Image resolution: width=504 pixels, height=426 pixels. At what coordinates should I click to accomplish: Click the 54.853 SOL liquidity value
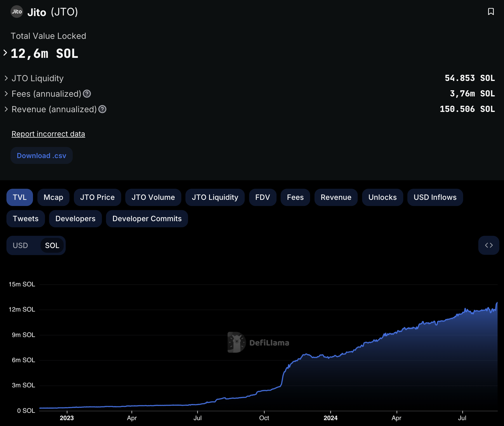click(x=470, y=78)
